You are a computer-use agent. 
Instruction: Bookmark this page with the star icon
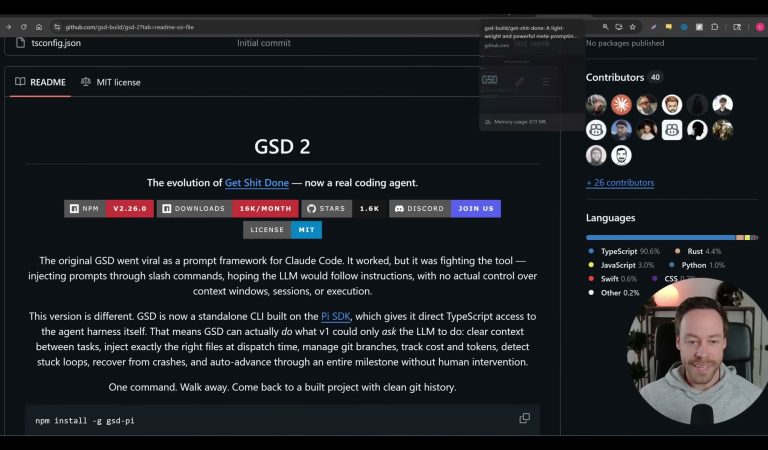point(633,27)
